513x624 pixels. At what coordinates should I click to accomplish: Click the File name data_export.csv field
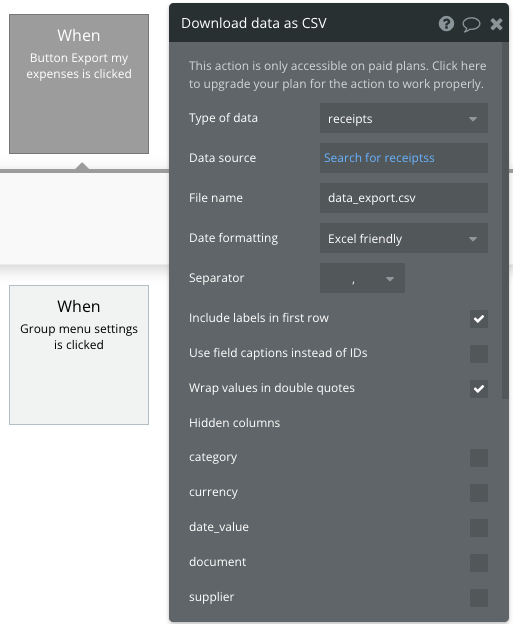(404, 198)
